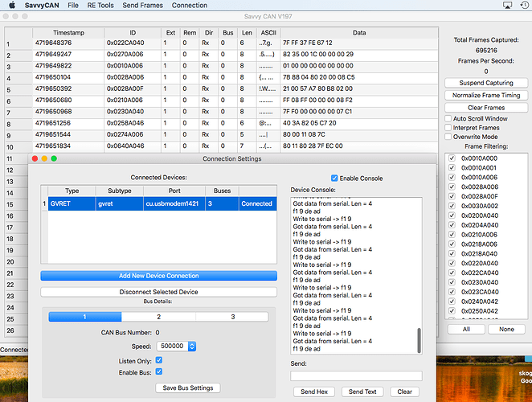Select frame ID 0x0274A006 cell

click(133, 134)
